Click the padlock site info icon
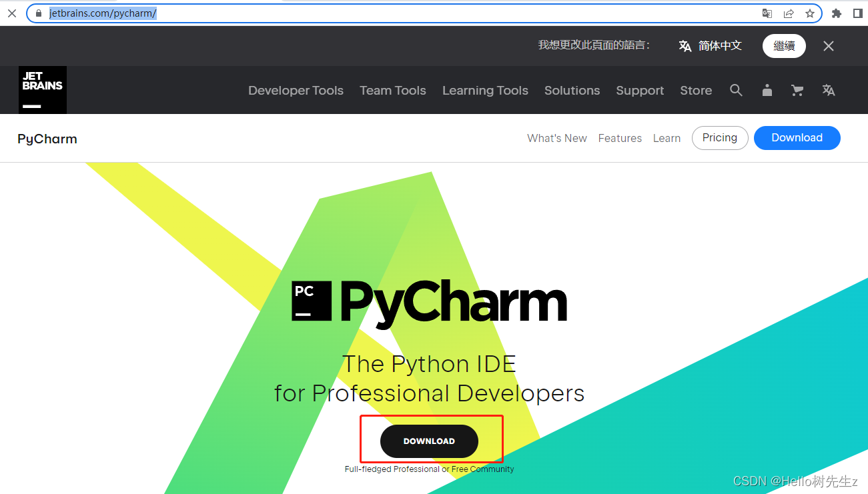The height and width of the screenshot is (494, 868). click(x=39, y=13)
